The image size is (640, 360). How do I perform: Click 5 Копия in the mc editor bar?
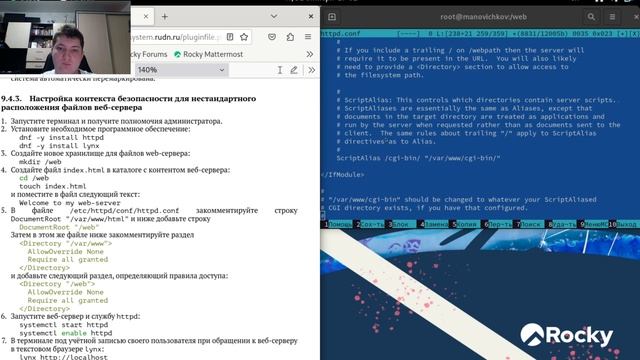click(466, 224)
